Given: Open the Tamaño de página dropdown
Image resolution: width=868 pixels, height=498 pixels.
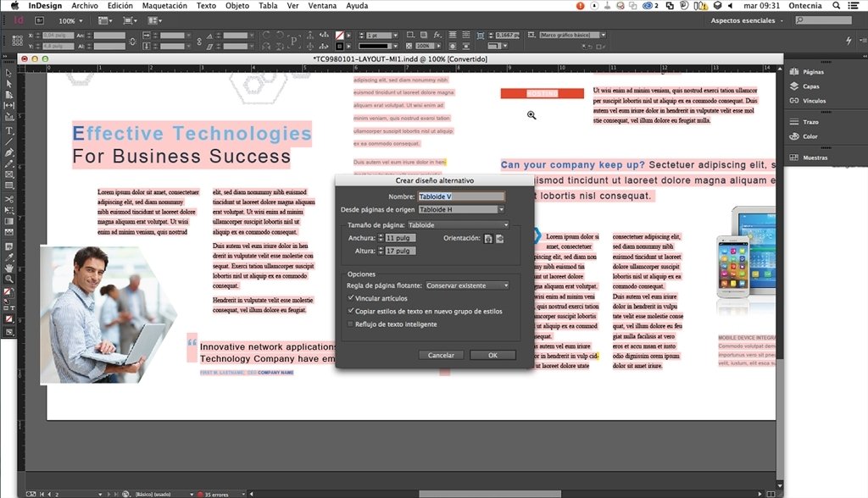Looking at the screenshot, I should click(x=458, y=224).
